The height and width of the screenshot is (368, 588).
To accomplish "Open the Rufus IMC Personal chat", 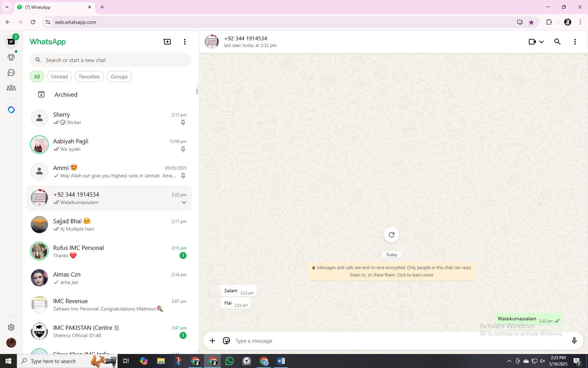I will pyautogui.click(x=109, y=251).
